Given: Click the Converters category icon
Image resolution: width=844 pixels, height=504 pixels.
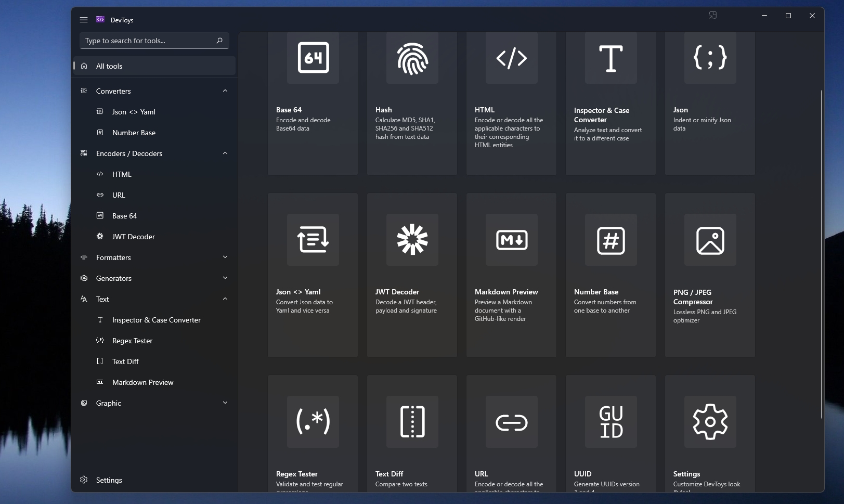Looking at the screenshot, I should point(84,91).
